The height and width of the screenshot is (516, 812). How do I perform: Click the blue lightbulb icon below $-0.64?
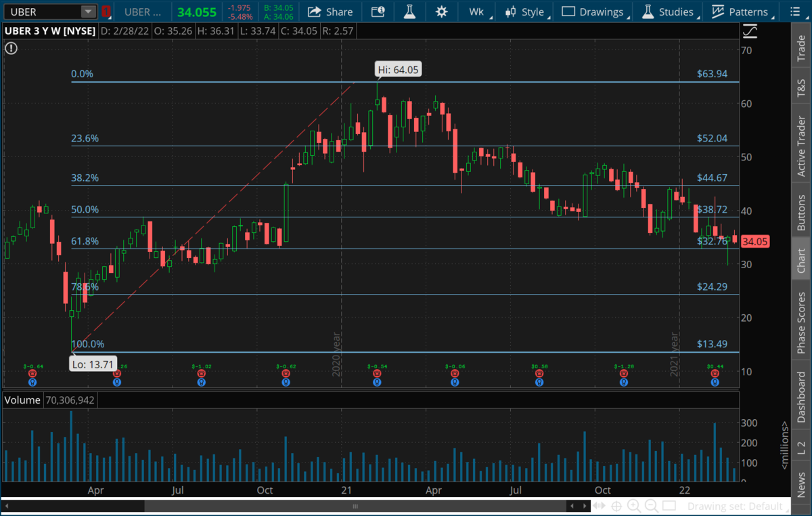[x=32, y=382]
